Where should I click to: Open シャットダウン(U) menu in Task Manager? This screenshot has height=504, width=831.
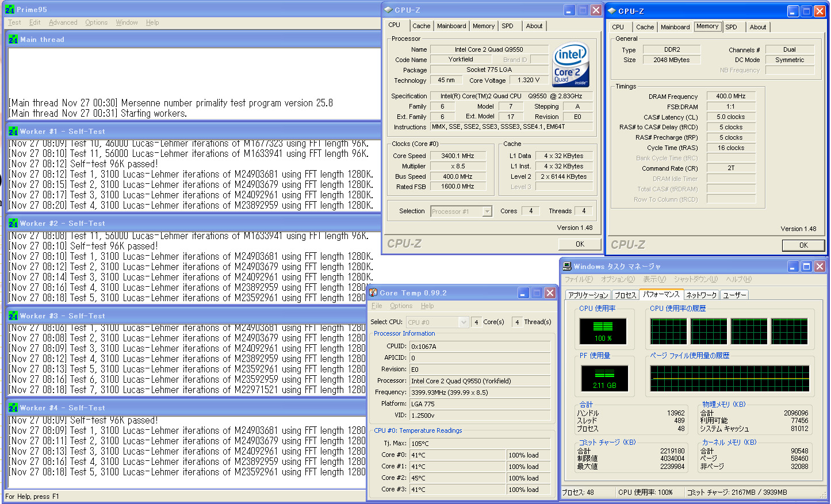click(x=696, y=279)
